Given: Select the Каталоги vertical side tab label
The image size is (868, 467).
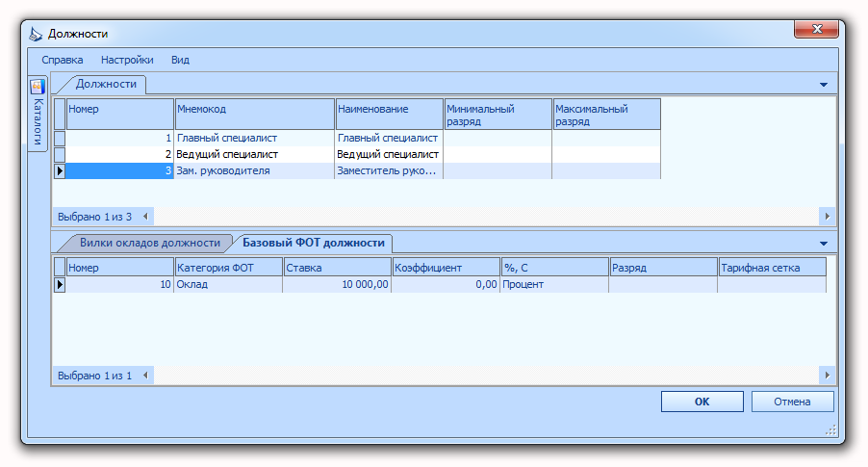Looking at the screenshot, I should click(x=38, y=122).
